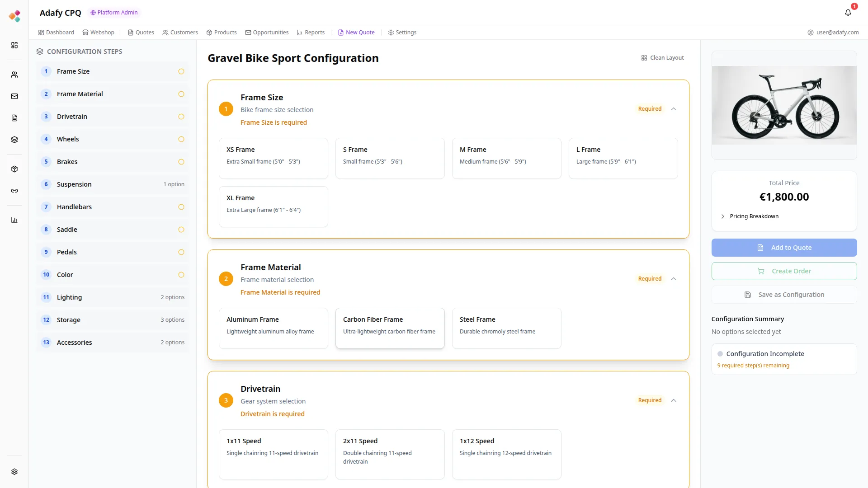868x488 pixels.
Task: Select the 1x12 Speed drivetrain
Action: click(506, 454)
